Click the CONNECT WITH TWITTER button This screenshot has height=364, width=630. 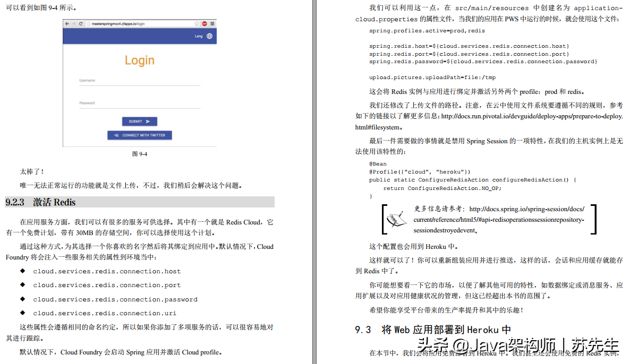[x=139, y=135]
